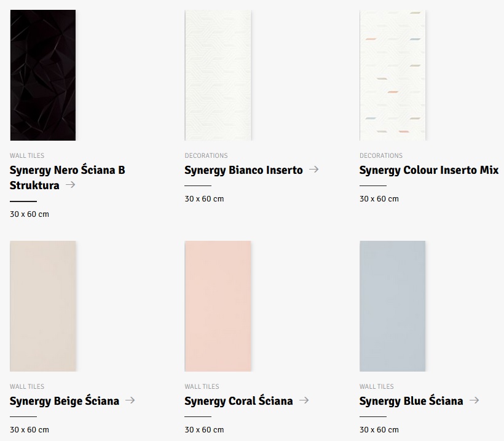Screen dimensions: 504x441
Task: Open the Synergy Blue Ściana title link
Action: pyautogui.click(x=411, y=401)
